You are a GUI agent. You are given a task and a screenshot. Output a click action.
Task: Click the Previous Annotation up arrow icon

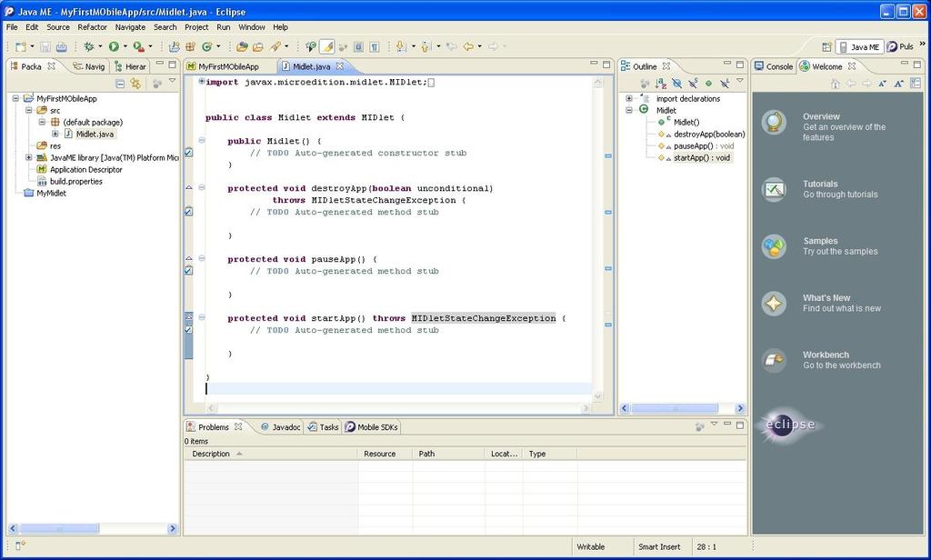pyautogui.click(x=425, y=46)
